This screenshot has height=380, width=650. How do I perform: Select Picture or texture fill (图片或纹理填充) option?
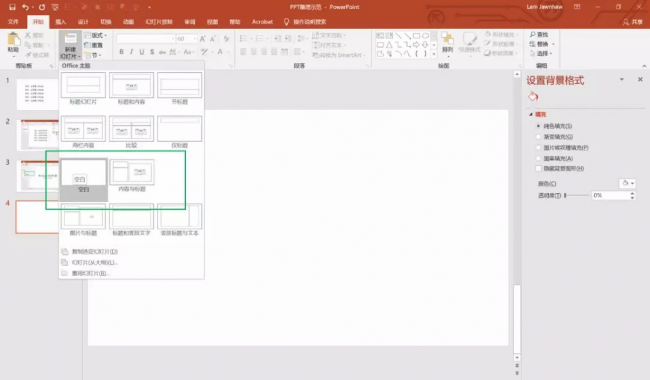[538, 148]
